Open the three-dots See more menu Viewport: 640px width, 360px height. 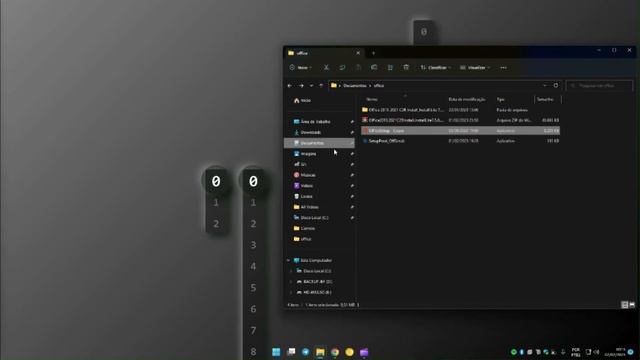(x=503, y=68)
